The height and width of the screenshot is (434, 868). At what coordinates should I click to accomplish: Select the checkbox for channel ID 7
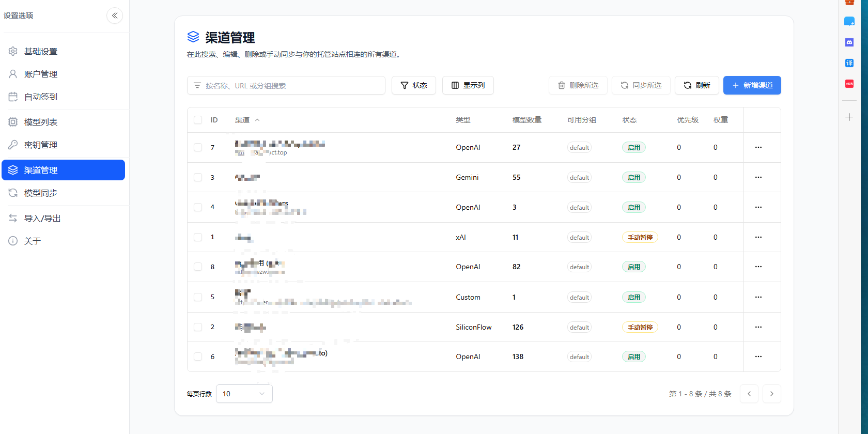point(198,147)
